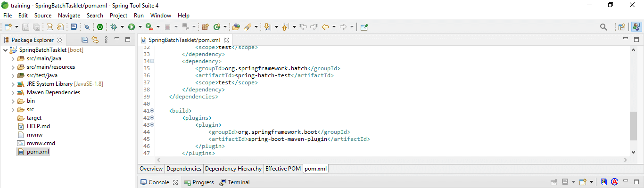The width and height of the screenshot is (644, 188).
Task: Click the Show Console log-lines icon
Action: click(x=604, y=182)
